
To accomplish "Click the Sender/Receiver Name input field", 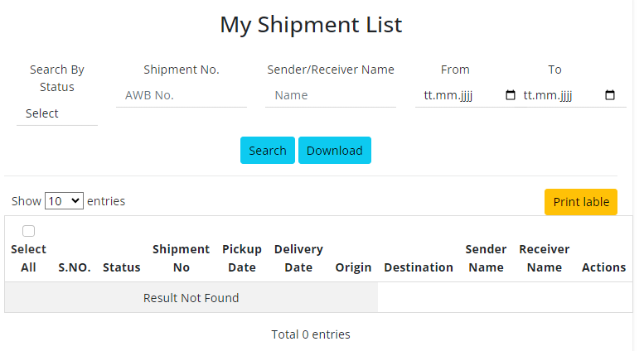I will pyautogui.click(x=331, y=95).
